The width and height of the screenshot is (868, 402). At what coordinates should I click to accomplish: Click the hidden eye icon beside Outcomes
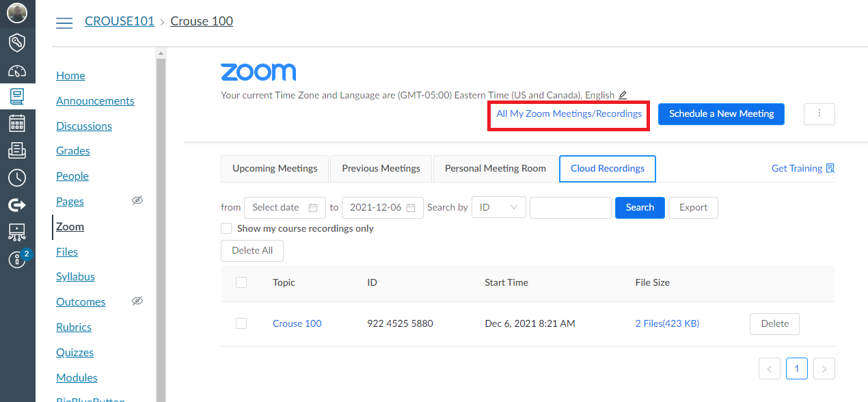pos(137,301)
